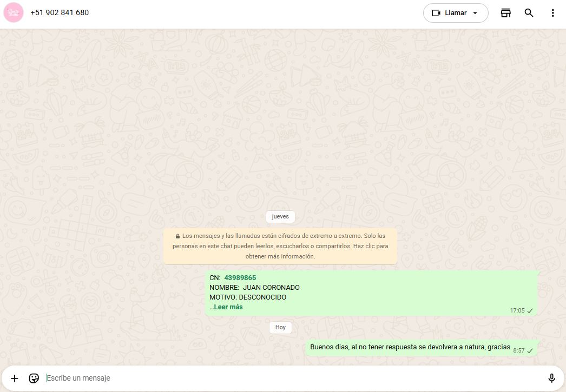Open the three-dot chat menu
Screen dimensions: 566x392
pyautogui.click(x=552, y=13)
